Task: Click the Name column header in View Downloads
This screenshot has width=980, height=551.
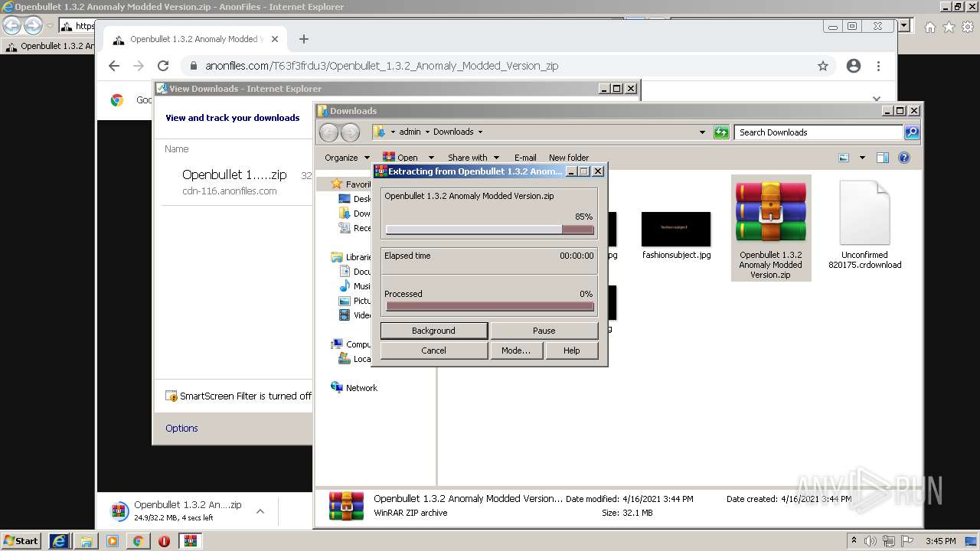Action: point(176,149)
